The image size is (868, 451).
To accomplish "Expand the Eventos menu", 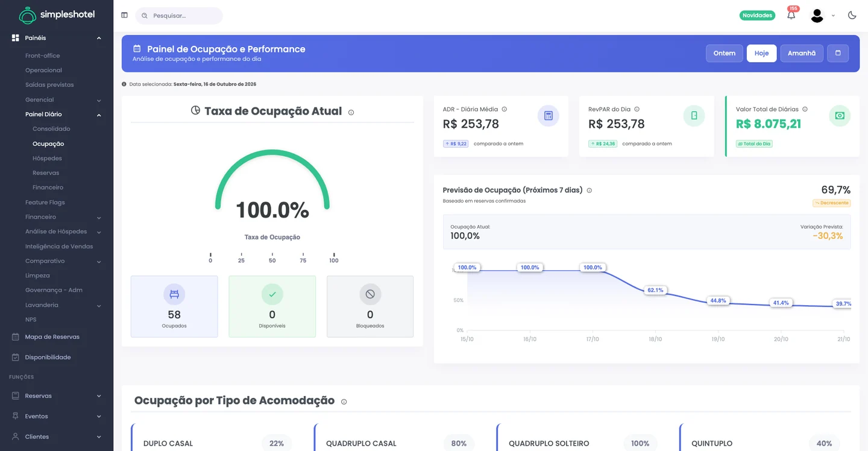I will click(x=99, y=417).
